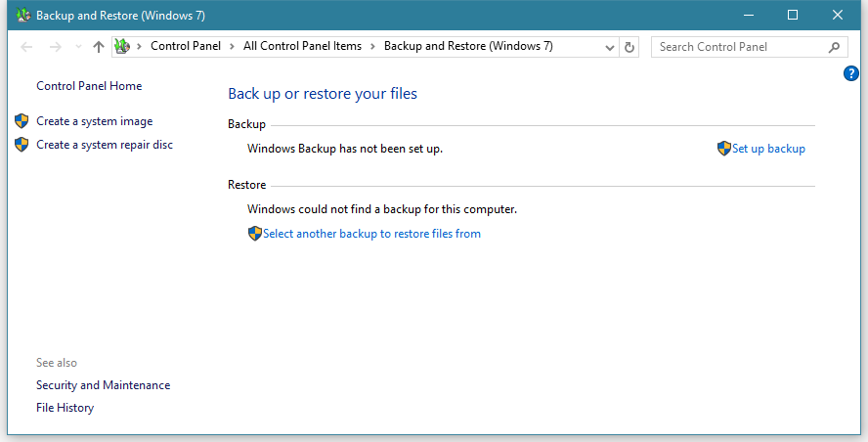The width and height of the screenshot is (868, 442).
Task: Click the Back navigation arrow
Action: click(26, 47)
